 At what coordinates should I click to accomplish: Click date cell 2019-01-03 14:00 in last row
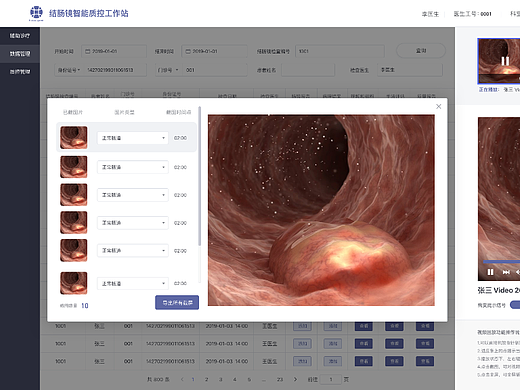pyautogui.click(x=227, y=361)
